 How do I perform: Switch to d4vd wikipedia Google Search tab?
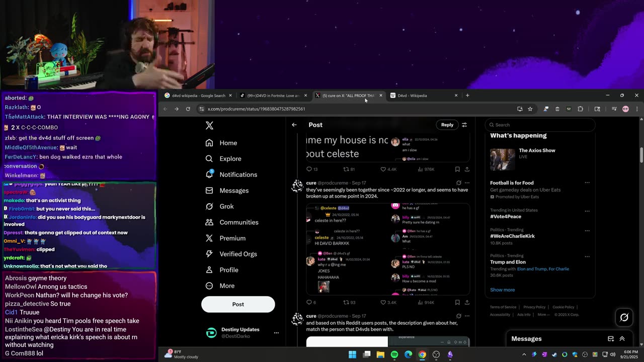198,96
